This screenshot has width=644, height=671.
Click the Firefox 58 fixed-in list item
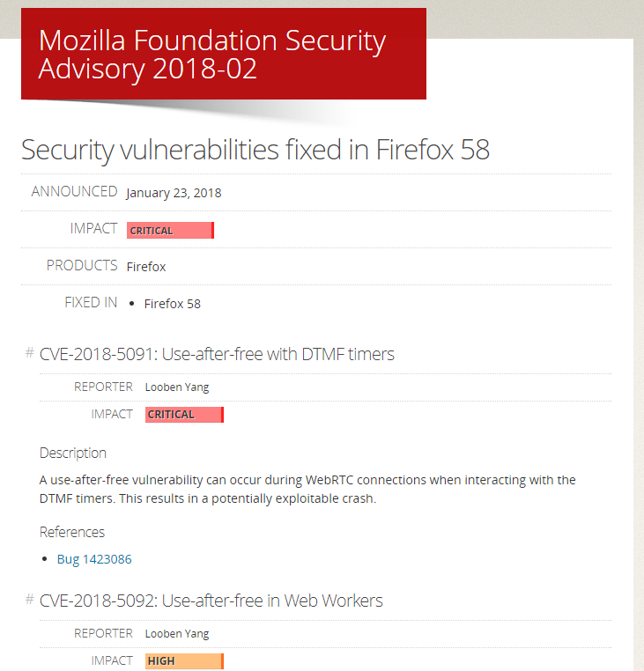click(x=172, y=304)
